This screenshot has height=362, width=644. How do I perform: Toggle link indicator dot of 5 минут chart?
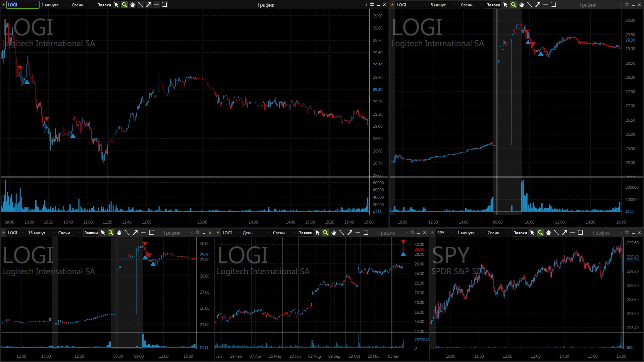(392, 5)
